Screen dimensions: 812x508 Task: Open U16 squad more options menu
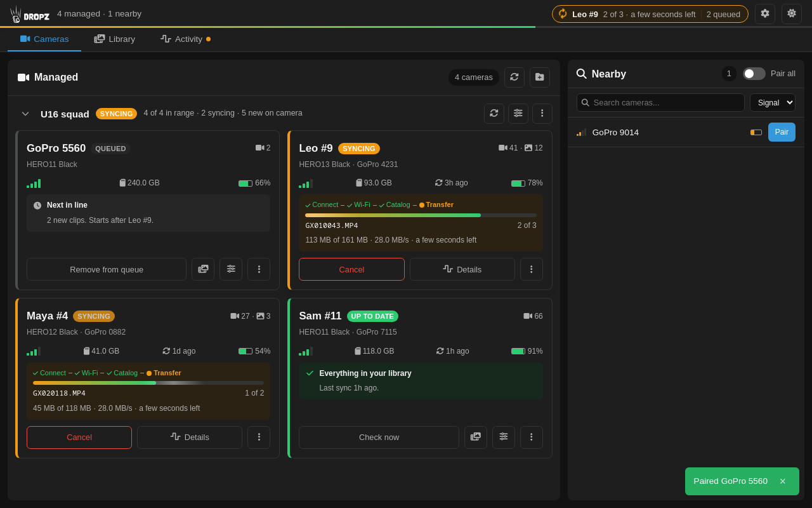point(542,114)
